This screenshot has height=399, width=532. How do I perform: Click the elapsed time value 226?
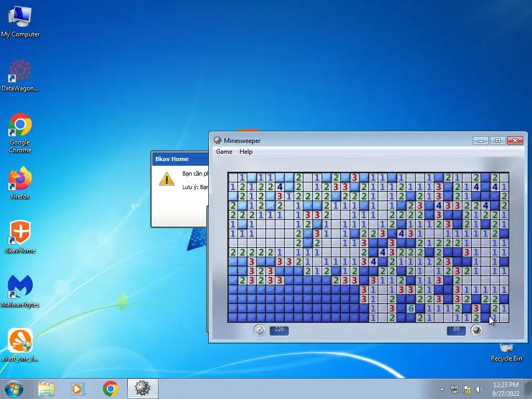[x=279, y=330]
